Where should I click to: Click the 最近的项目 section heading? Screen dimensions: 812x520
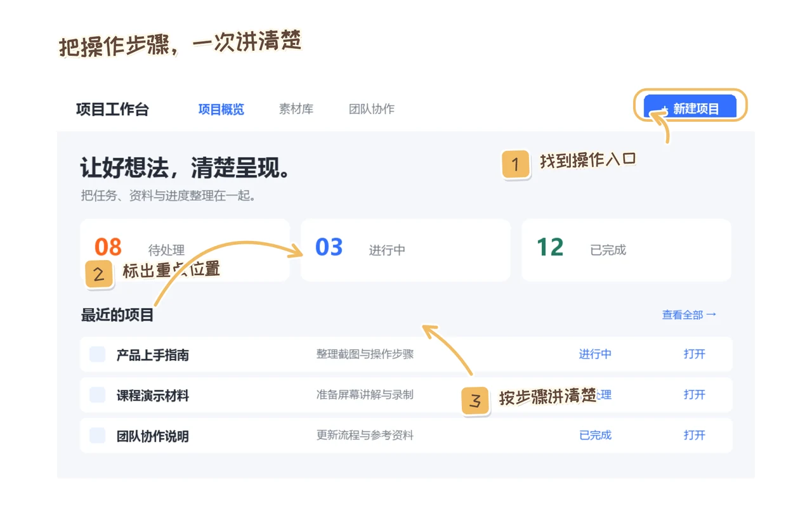pos(117,315)
